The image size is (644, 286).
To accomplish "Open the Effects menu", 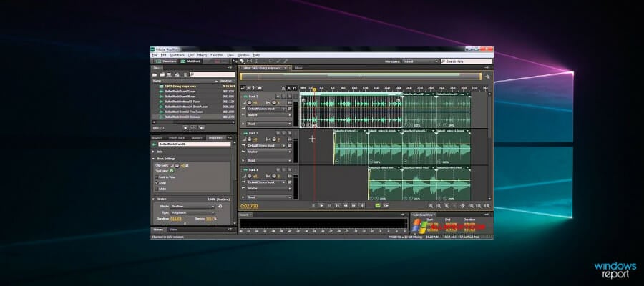I will pos(203,54).
